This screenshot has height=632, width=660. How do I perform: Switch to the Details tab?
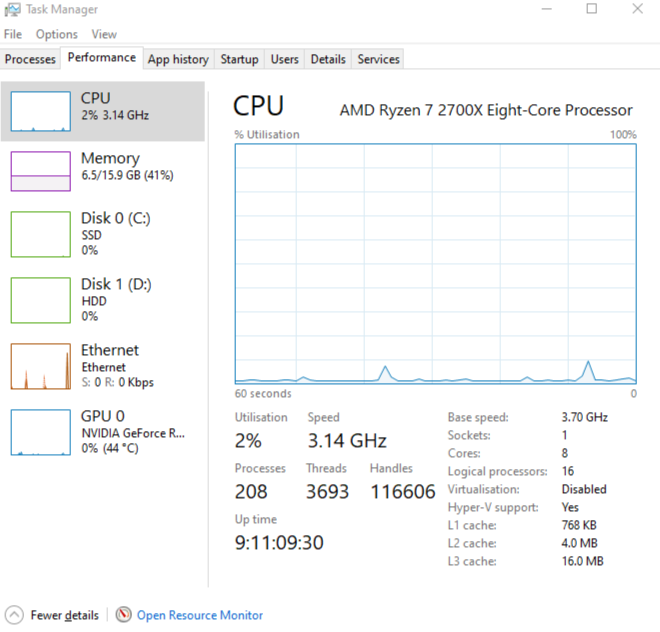point(328,59)
